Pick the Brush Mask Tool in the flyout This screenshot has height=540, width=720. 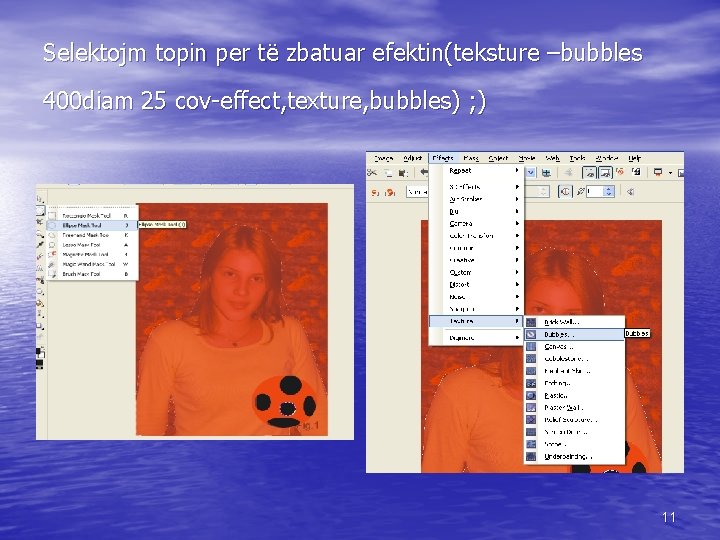[92, 274]
